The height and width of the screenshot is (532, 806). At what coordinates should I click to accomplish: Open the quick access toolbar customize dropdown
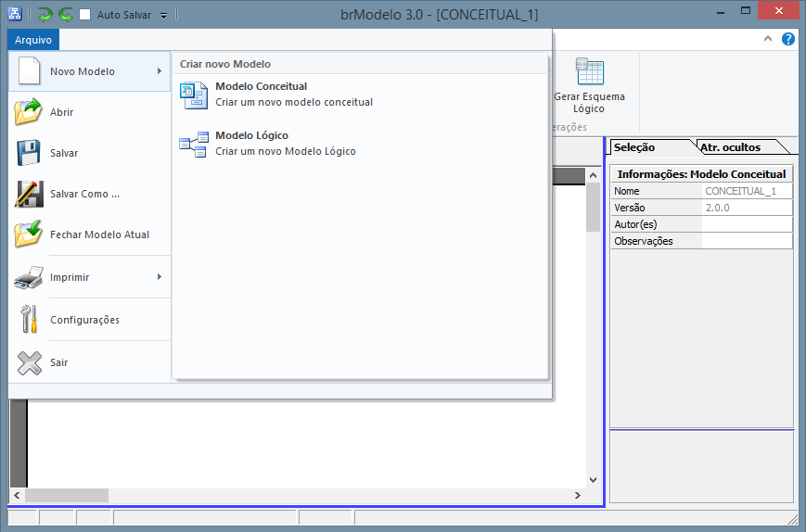(x=163, y=16)
